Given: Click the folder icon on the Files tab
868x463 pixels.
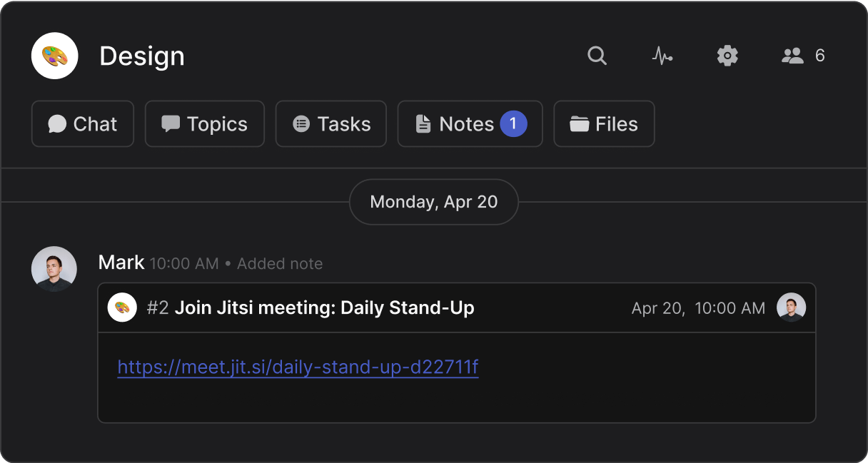Looking at the screenshot, I should 577,123.
